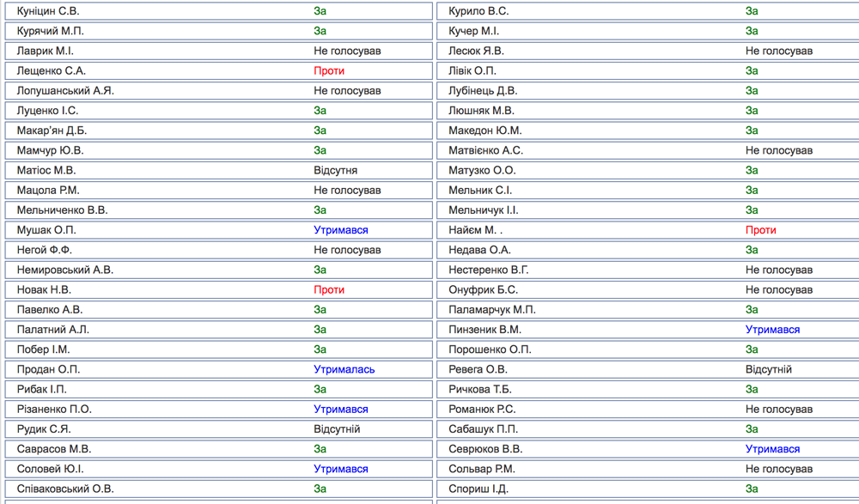Viewport: 859px width, 504px height.
Task: Click 'Не голосував' for Лесюк Я.В.
Action: coord(779,51)
